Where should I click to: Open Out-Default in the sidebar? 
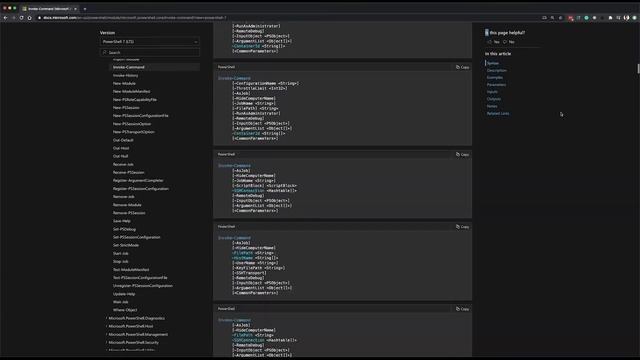coord(123,140)
